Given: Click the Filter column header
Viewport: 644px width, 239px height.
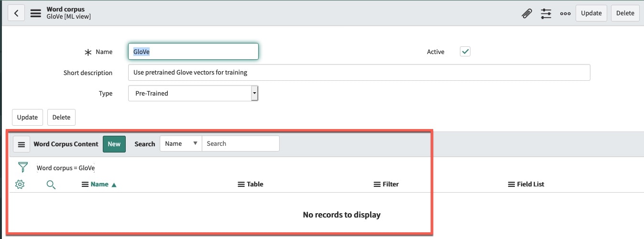Looking at the screenshot, I should [391, 184].
